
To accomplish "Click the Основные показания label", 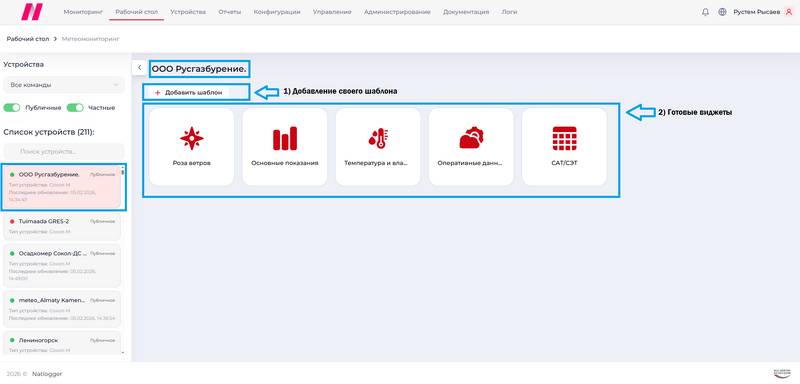I will (285, 164).
